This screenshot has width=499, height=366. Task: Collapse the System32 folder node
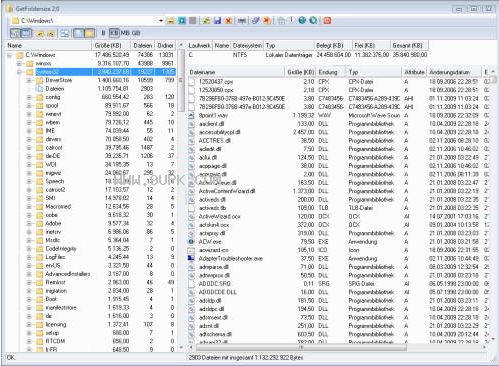coord(19,72)
